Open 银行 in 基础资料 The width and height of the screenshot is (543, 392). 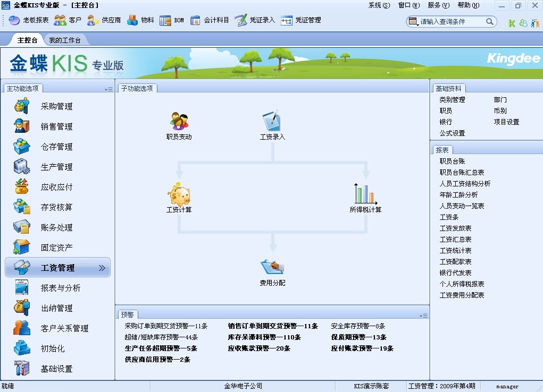445,122
